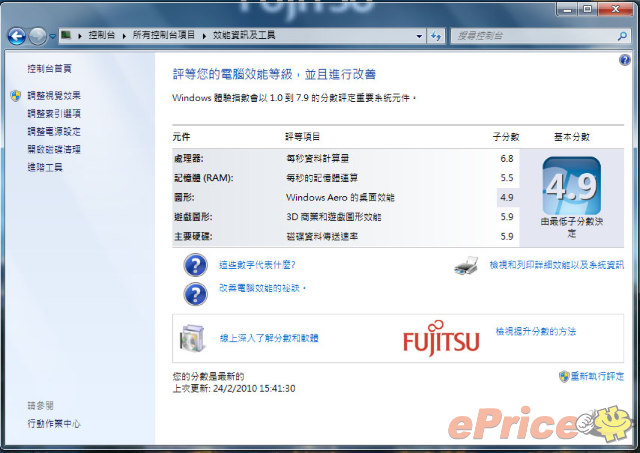This screenshot has height=453, width=640.
Task: Click the greyed Forward arrow button
Action: pyautogui.click(x=38, y=36)
